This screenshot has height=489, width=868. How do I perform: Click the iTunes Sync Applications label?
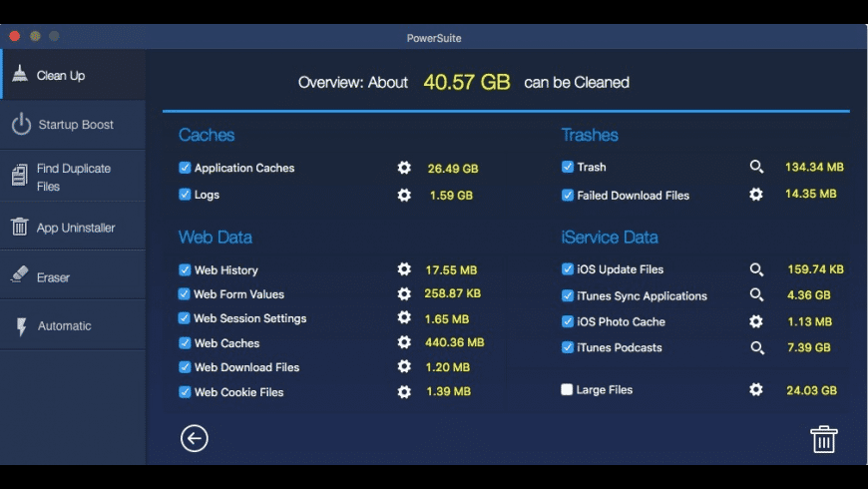(x=642, y=296)
